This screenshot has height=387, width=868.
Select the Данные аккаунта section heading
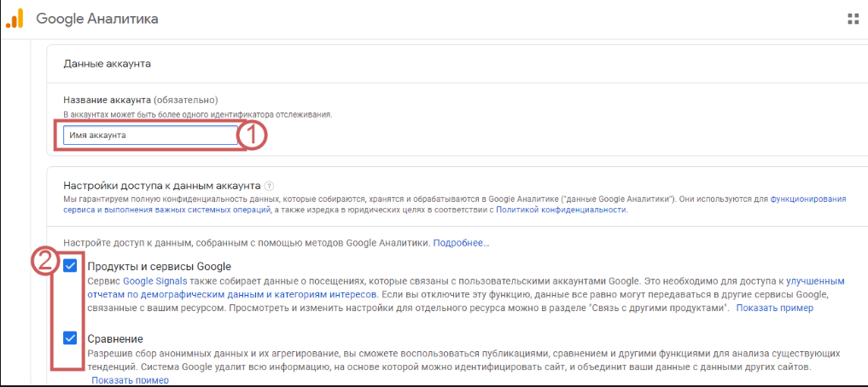[108, 63]
